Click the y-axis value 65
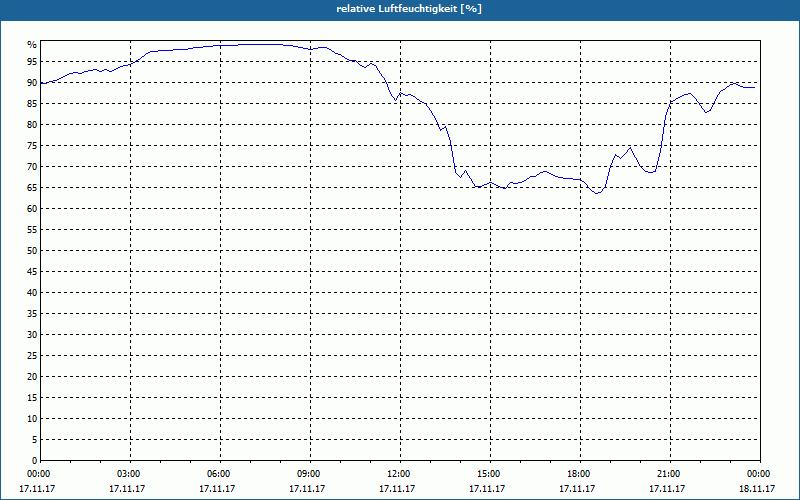800x500 pixels. pos(32,188)
